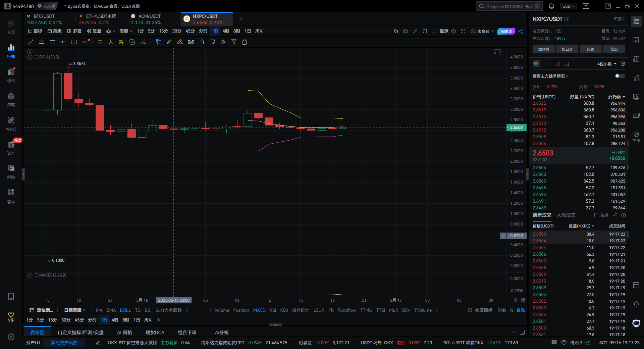Select the parallel channel lines tool
Viewport: 644px width, 349px height.
tap(42, 42)
